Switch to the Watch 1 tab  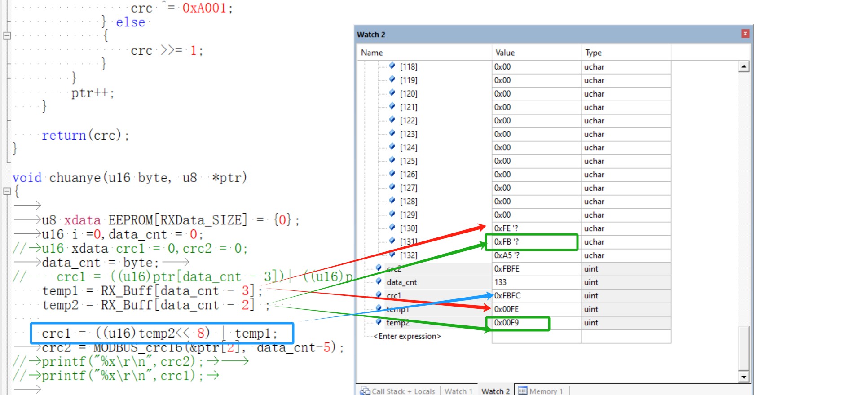coord(458,391)
